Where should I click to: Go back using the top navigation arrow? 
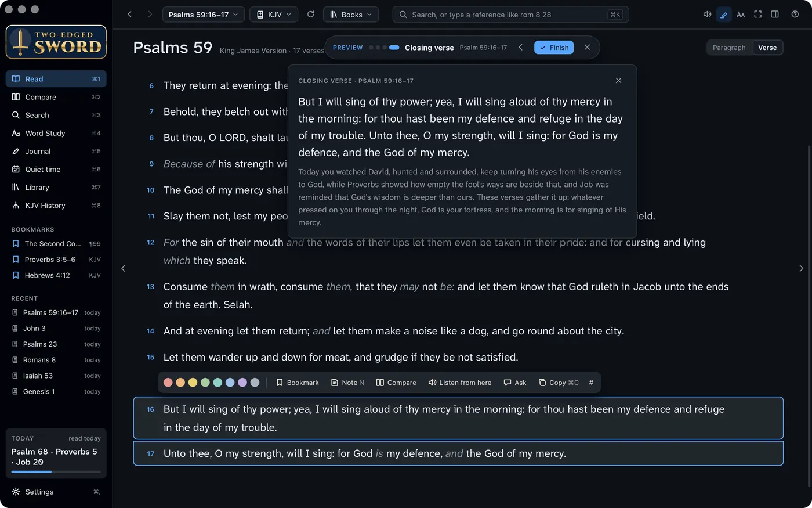pyautogui.click(x=129, y=15)
